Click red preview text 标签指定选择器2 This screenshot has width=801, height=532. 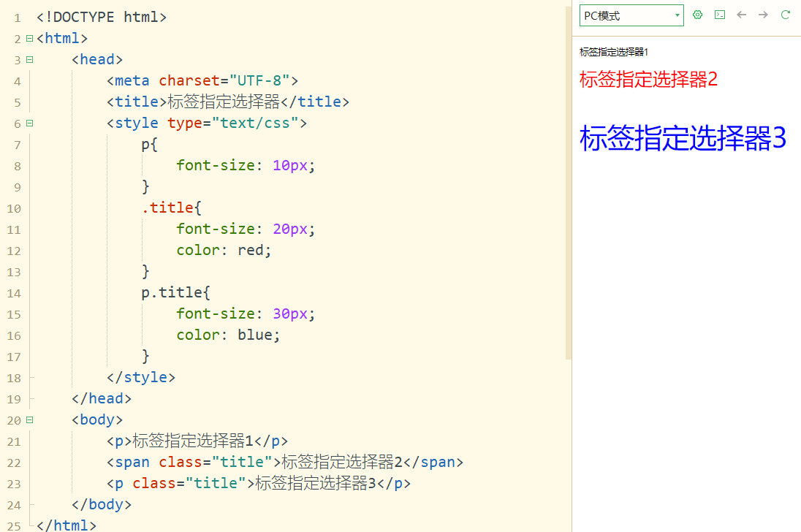[x=648, y=79]
